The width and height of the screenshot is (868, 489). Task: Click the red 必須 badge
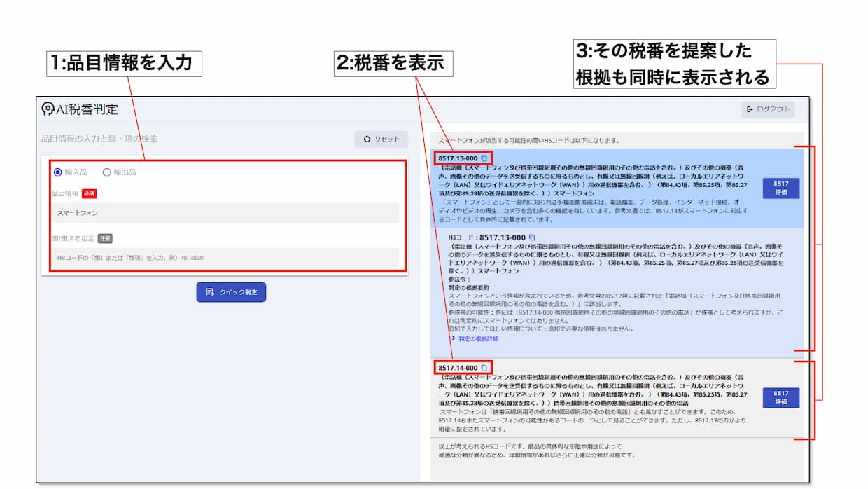[x=89, y=193]
